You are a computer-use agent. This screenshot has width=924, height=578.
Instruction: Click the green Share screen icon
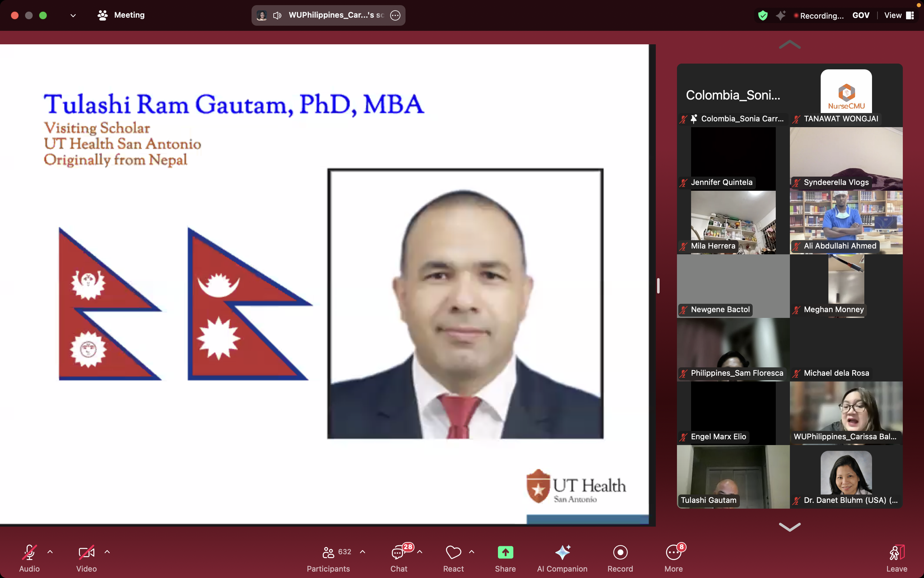tap(505, 552)
